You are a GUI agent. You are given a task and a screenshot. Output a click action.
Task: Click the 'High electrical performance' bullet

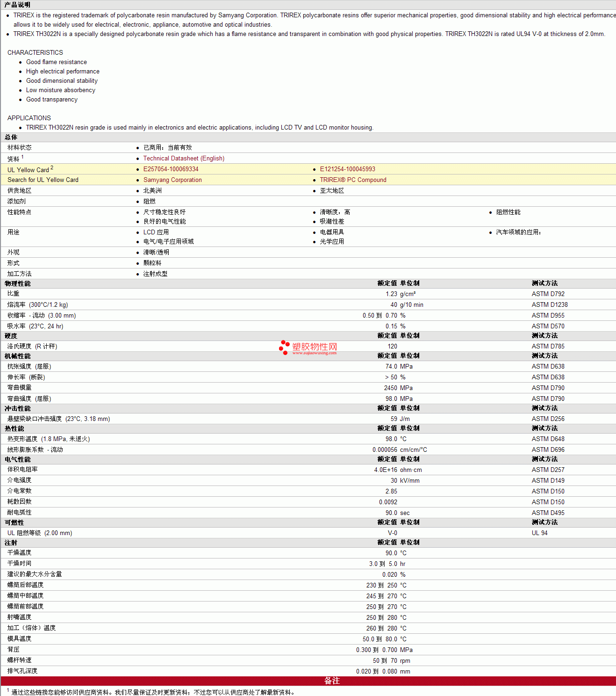click(63, 71)
